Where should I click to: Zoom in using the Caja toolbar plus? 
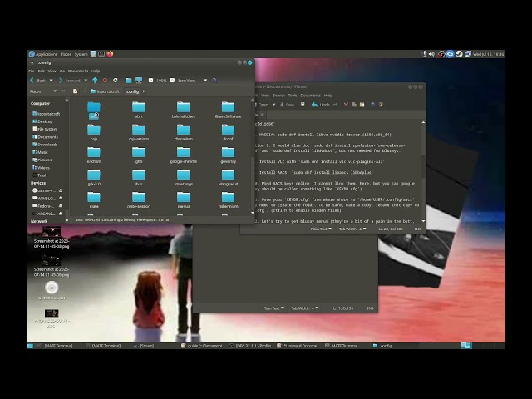[x=172, y=81]
